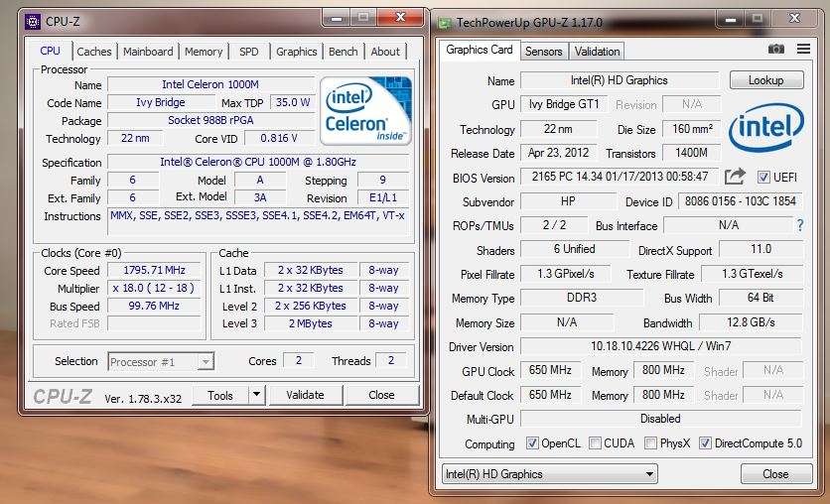Click the Intel logo in GPU-Z

(765, 126)
